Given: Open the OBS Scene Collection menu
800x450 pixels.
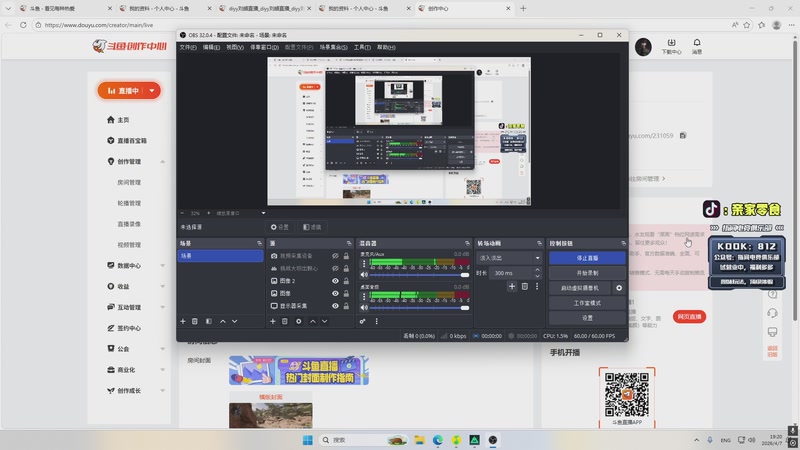Looking at the screenshot, I should click(334, 47).
